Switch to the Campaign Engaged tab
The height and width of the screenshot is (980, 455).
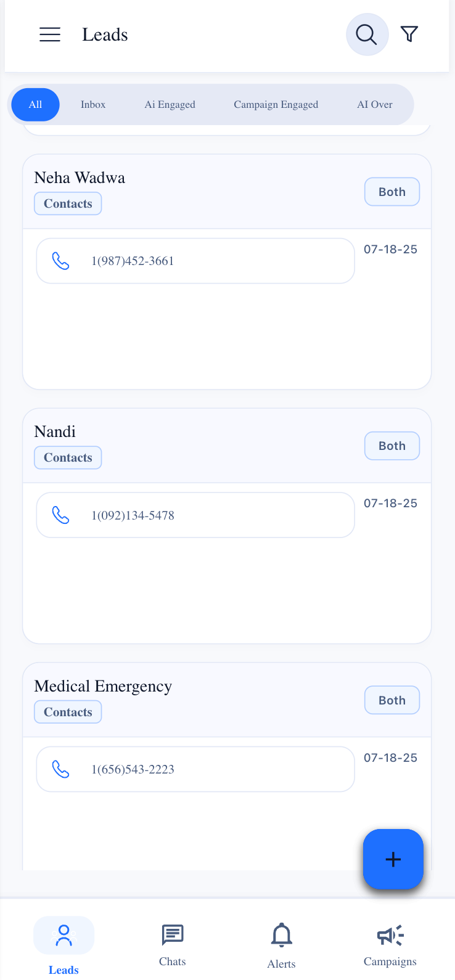(276, 105)
